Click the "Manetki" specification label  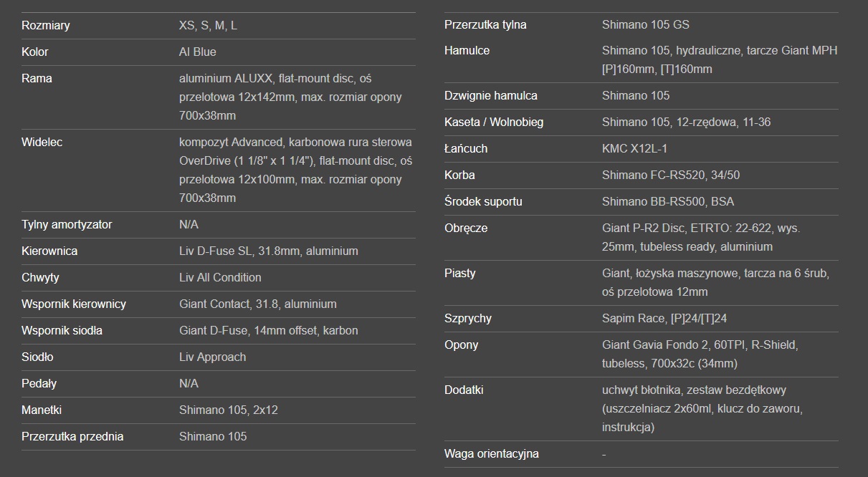42,410
